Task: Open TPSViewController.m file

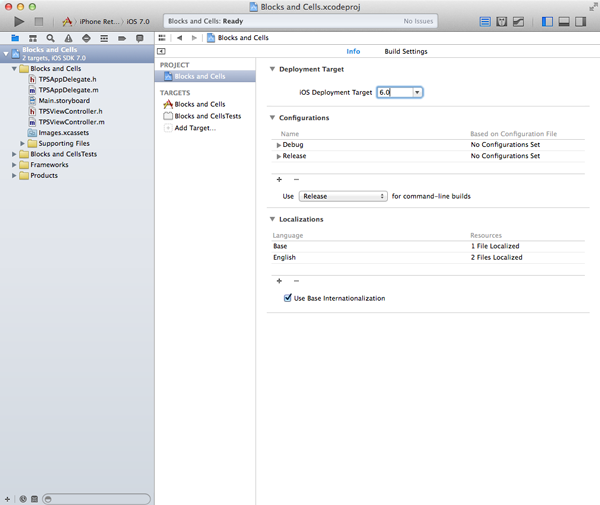Action: tap(71, 122)
